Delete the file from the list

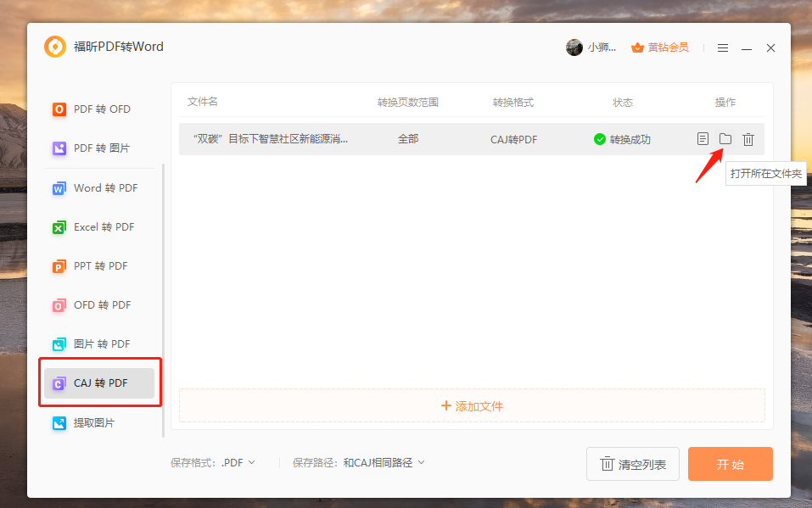click(x=748, y=139)
